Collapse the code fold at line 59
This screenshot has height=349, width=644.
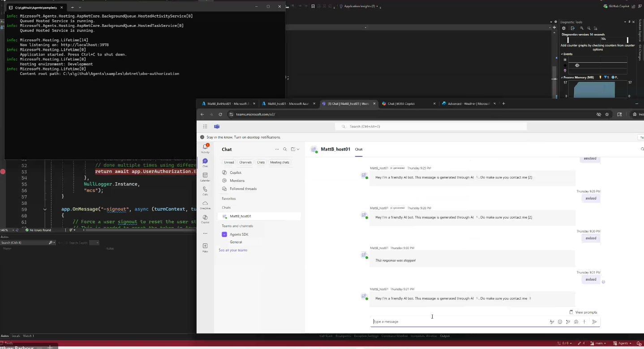click(45, 209)
